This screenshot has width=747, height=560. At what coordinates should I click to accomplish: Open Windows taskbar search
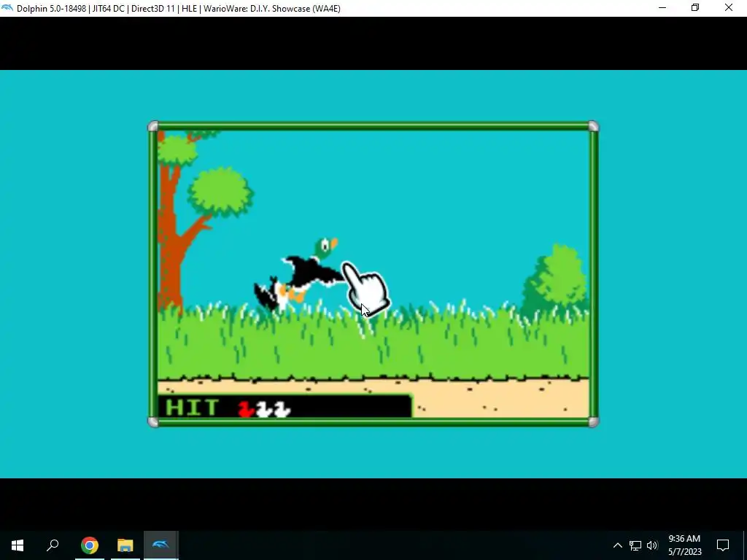click(53, 545)
